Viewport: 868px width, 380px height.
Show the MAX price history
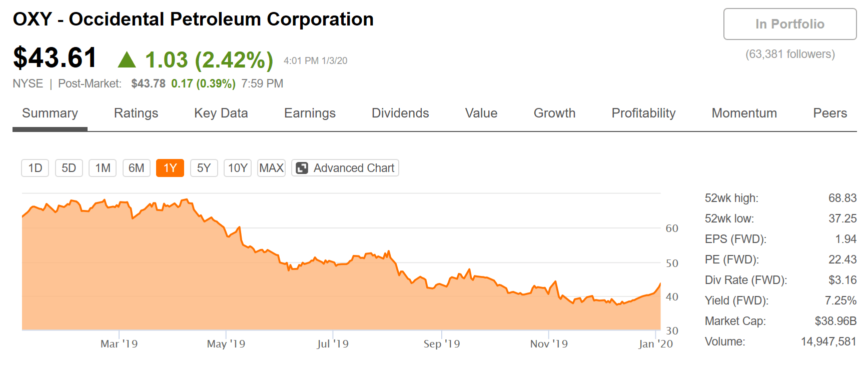[272, 168]
